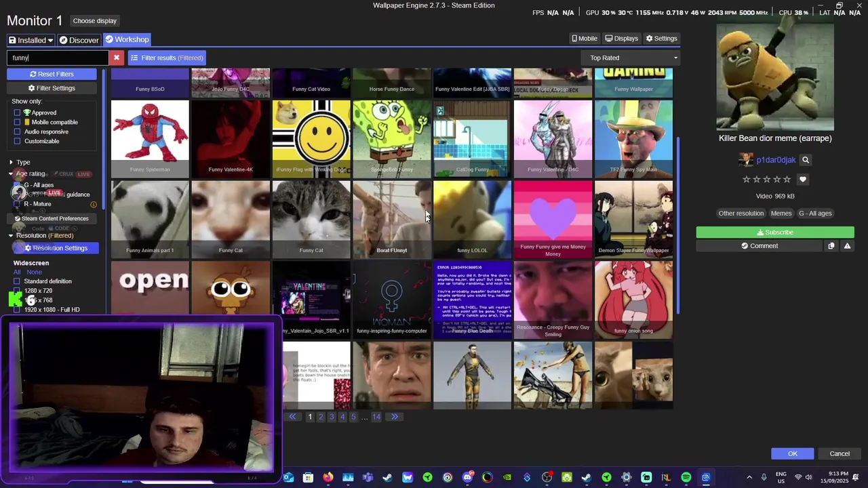Click the Memes tag

pyautogui.click(x=781, y=213)
